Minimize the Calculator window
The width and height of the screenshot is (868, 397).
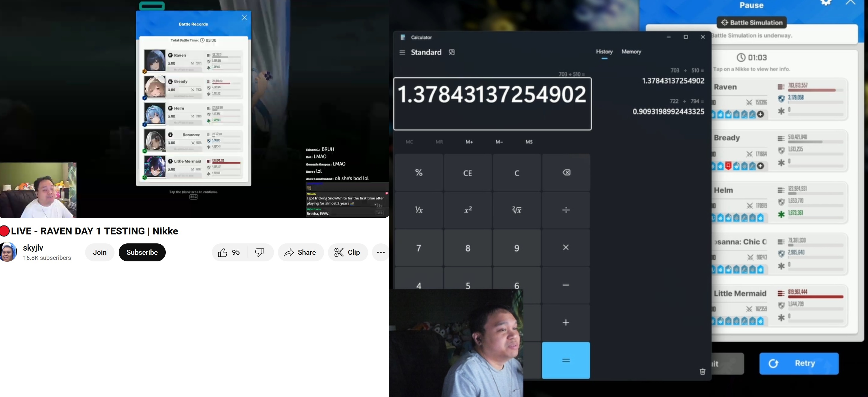click(668, 37)
